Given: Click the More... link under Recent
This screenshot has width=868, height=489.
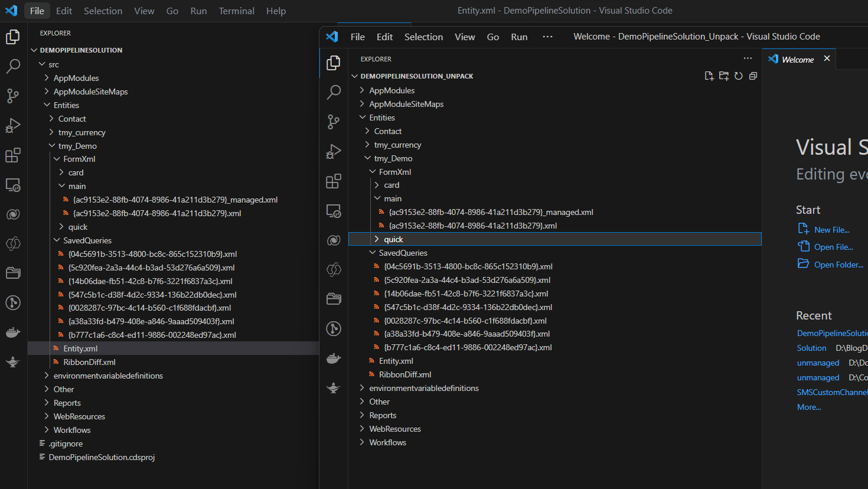Looking at the screenshot, I should 809,407.
